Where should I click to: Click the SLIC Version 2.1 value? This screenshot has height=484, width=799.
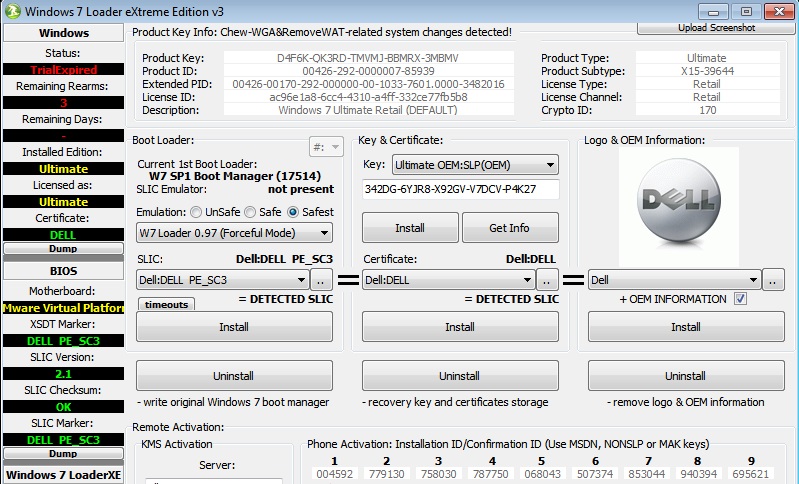(63, 374)
